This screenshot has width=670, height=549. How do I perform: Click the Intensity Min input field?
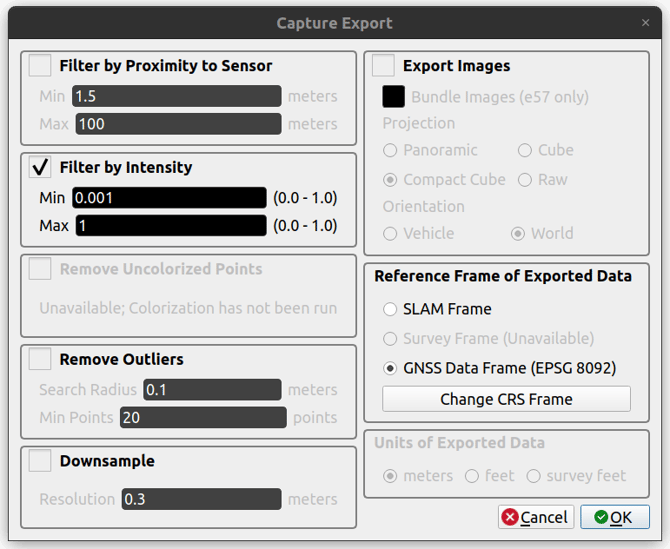click(169, 198)
